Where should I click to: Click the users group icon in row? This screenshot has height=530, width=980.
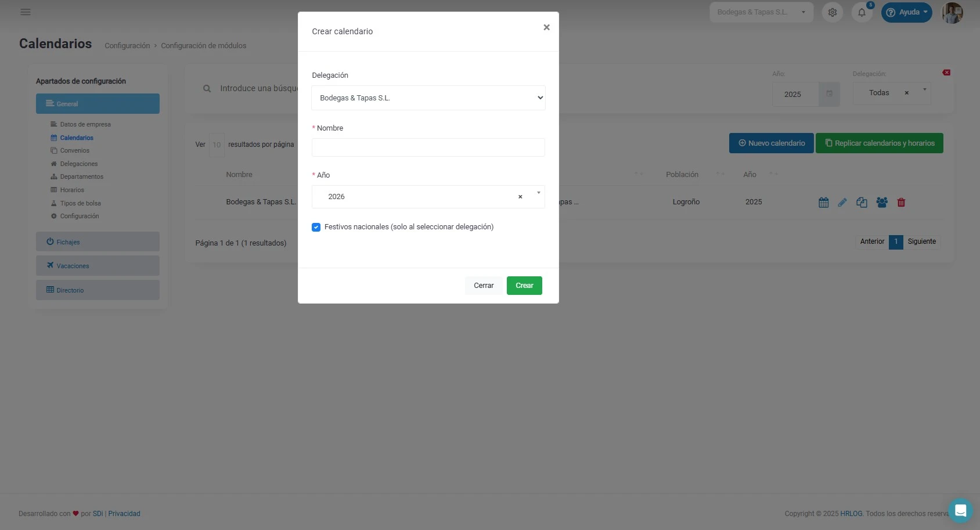point(882,203)
